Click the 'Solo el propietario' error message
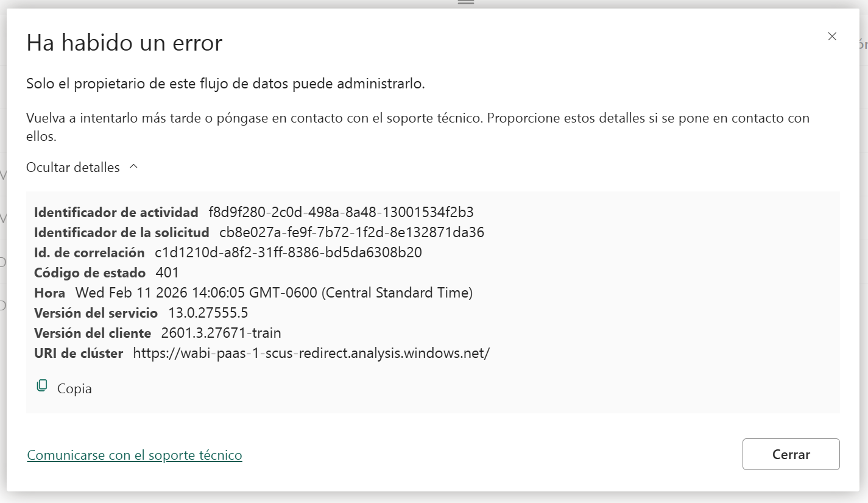This screenshot has height=503, width=868. point(225,84)
